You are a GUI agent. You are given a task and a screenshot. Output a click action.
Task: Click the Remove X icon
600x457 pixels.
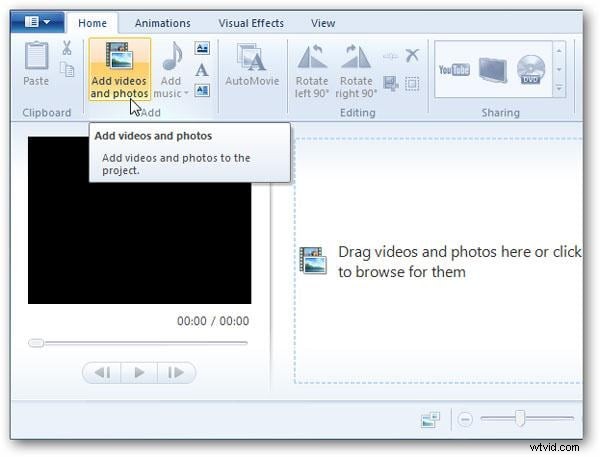(x=412, y=55)
